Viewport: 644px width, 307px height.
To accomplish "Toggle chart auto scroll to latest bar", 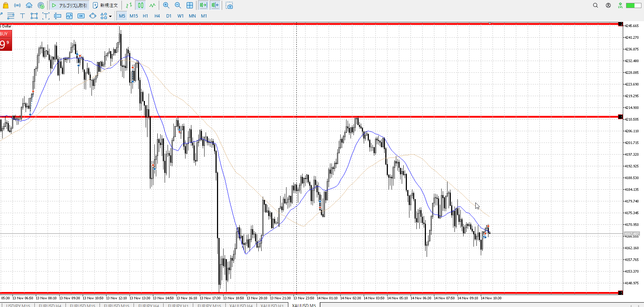I will (x=203, y=5).
